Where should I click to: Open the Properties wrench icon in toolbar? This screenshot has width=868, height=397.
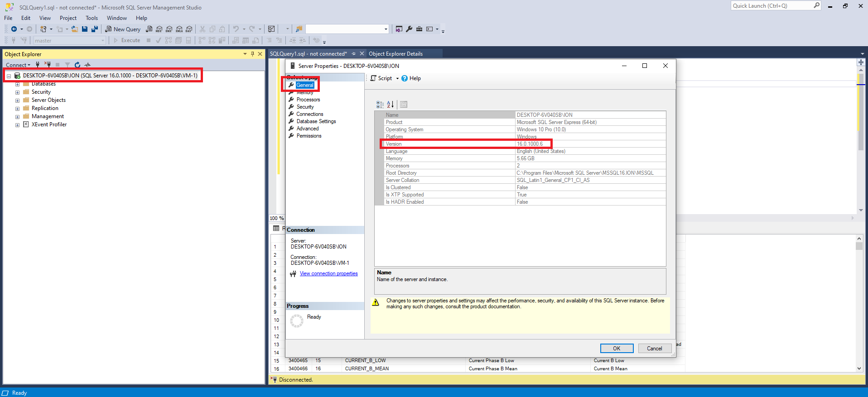tap(409, 29)
